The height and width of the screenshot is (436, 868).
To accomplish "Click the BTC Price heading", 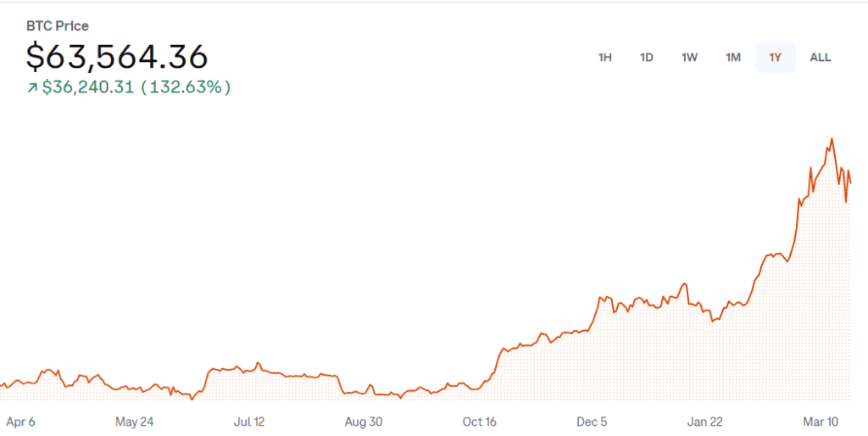I will coord(57,26).
